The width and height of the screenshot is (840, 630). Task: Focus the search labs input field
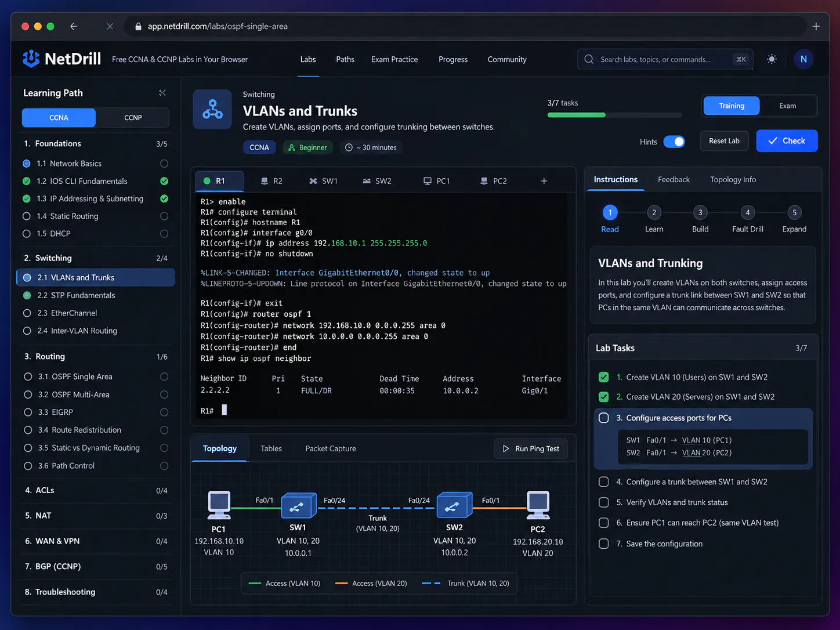[665, 59]
